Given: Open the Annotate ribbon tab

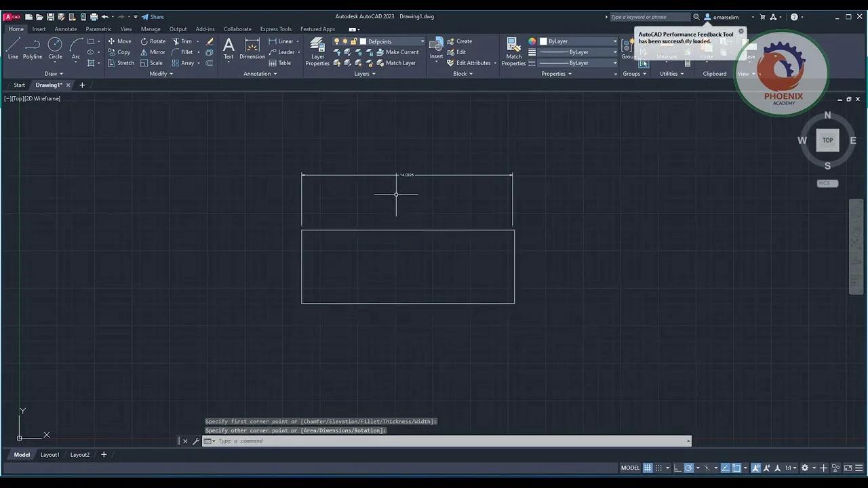Looking at the screenshot, I should coord(66,29).
